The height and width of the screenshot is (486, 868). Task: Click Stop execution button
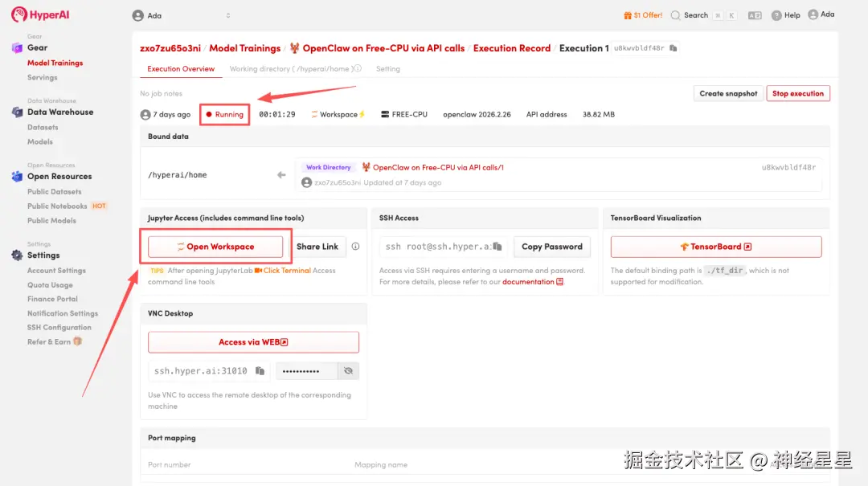click(798, 93)
